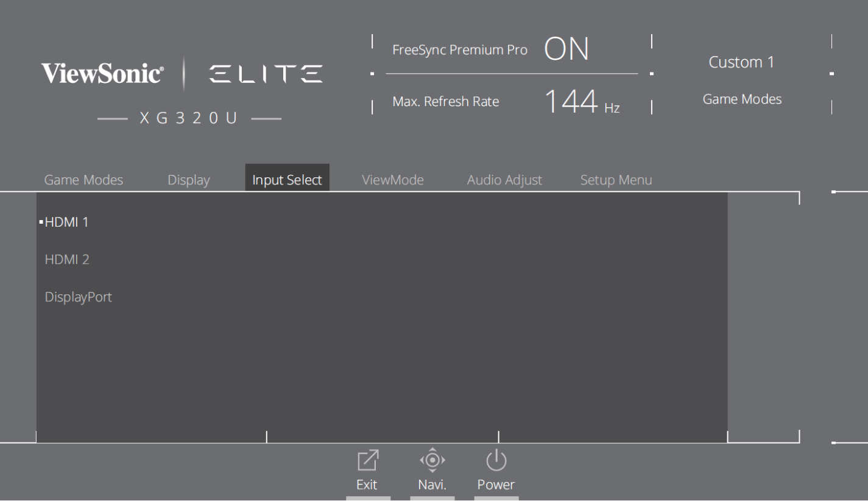Choose HDMI 2 as input
Screen dimensions: 868x501
[x=67, y=260]
